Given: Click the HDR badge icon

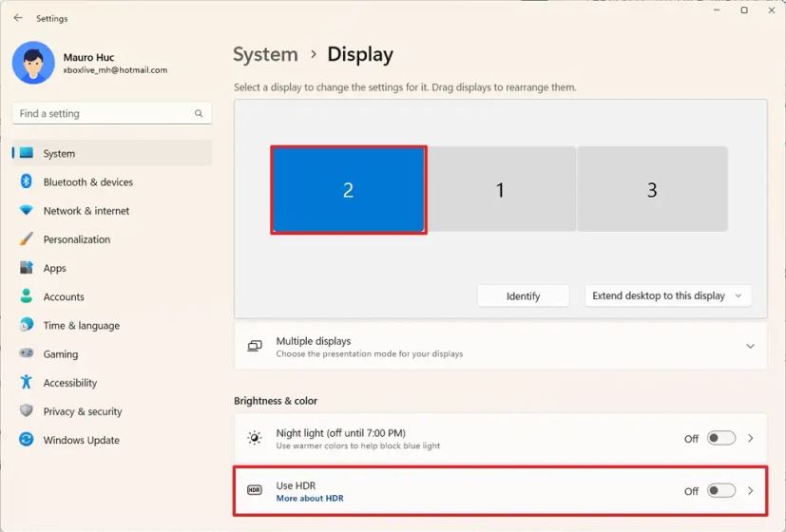Looking at the screenshot, I should point(255,490).
